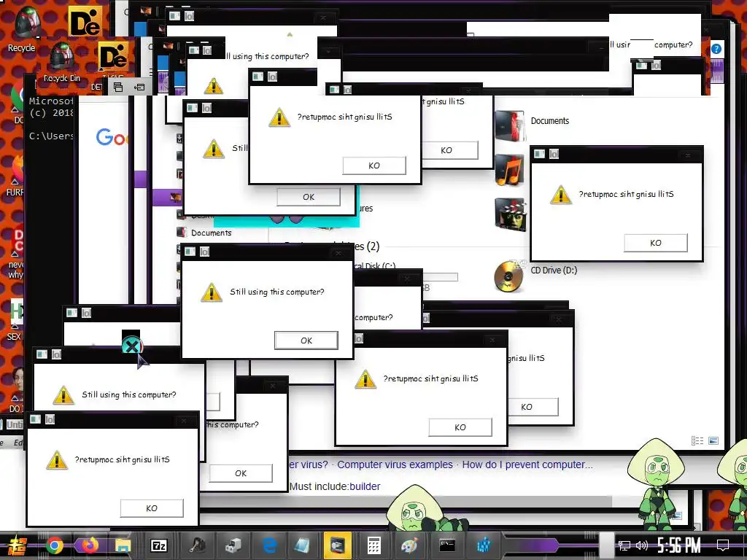Click KO in the dialog beside CD Drive (D:)

click(x=656, y=243)
